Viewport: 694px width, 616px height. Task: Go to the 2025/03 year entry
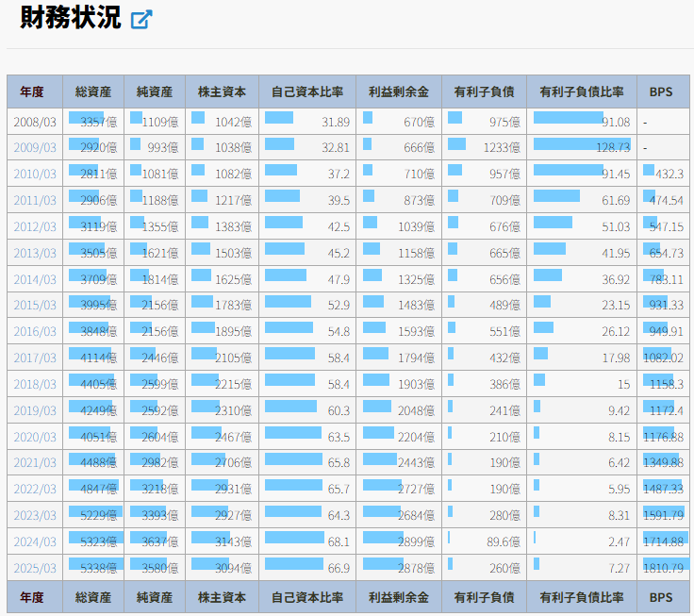(x=35, y=568)
